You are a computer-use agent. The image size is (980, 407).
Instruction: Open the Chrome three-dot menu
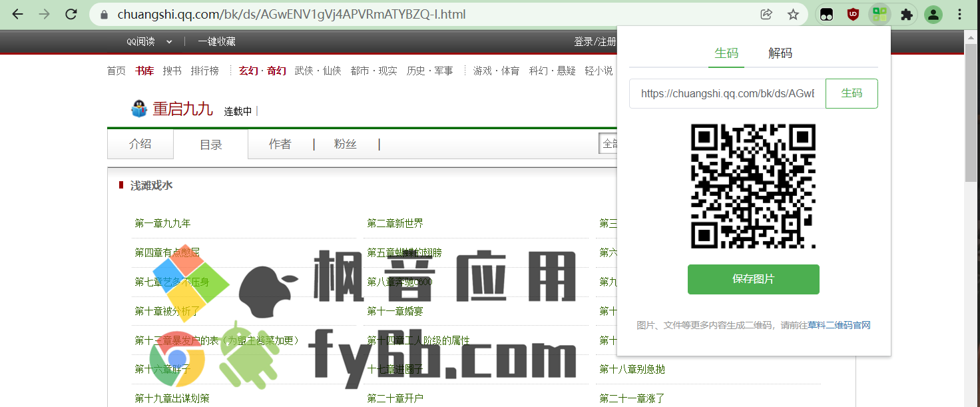point(960,14)
